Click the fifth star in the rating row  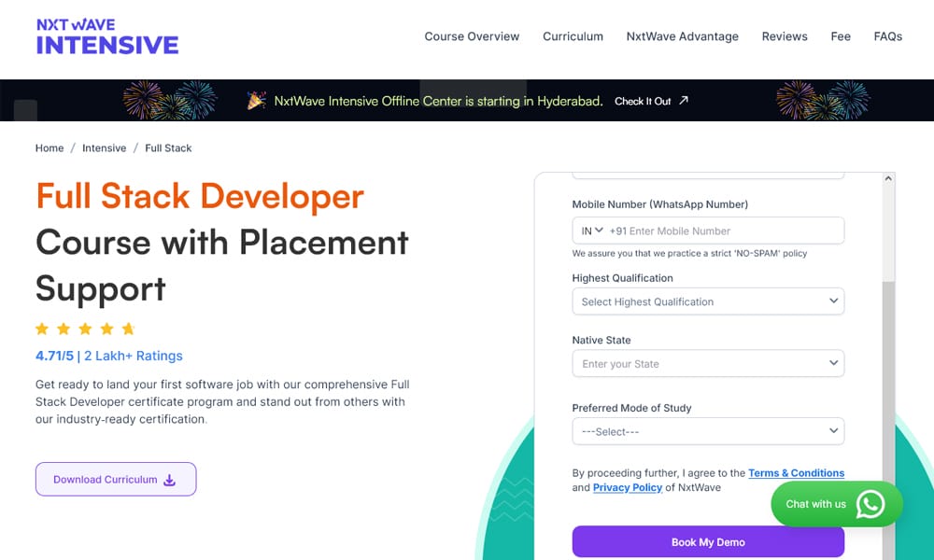(x=128, y=329)
